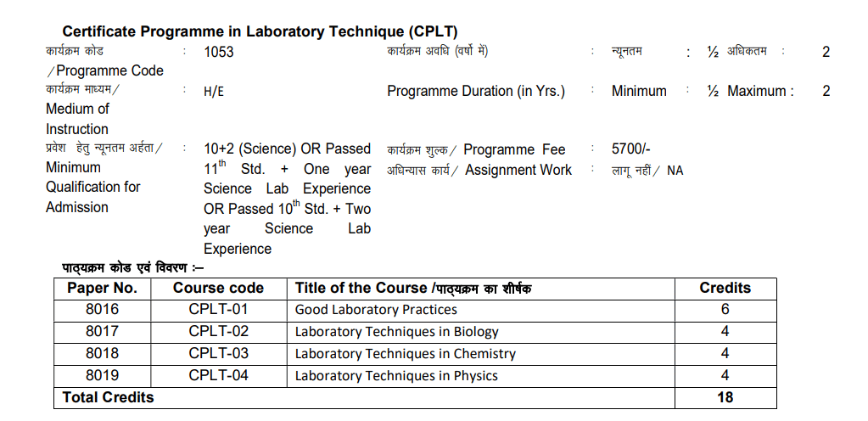Click paper number 8017
The image size is (868, 421).
tap(102, 332)
